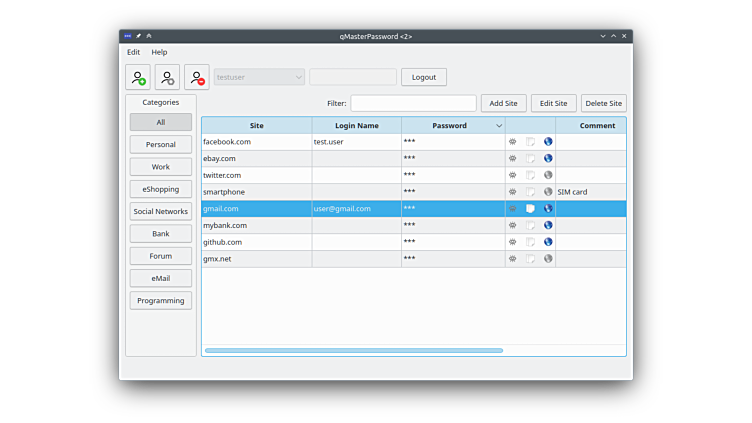This screenshot has height=423, width=752.
Task: Click the Logout button
Action: tap(424, 77)
